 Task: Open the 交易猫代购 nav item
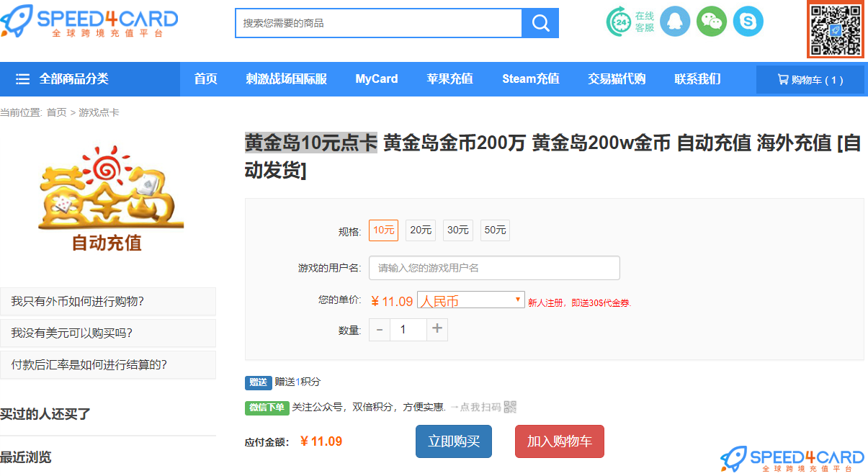[x=617, y=79]
